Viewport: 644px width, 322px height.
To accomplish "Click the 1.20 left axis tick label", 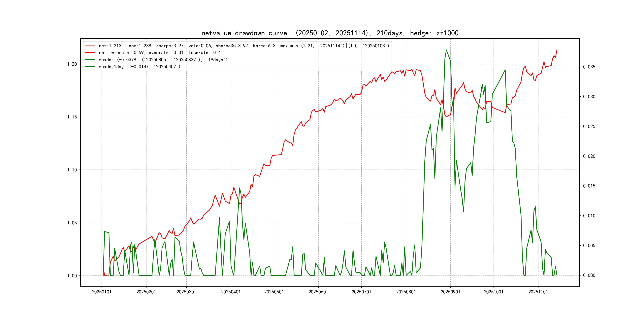I will [x=72, y=64].
